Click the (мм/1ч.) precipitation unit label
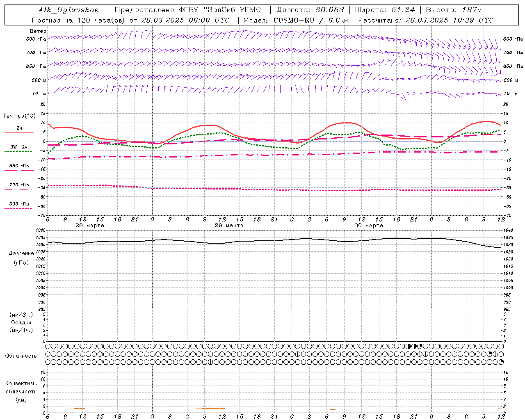525x420 pixels. coord(21,330)
